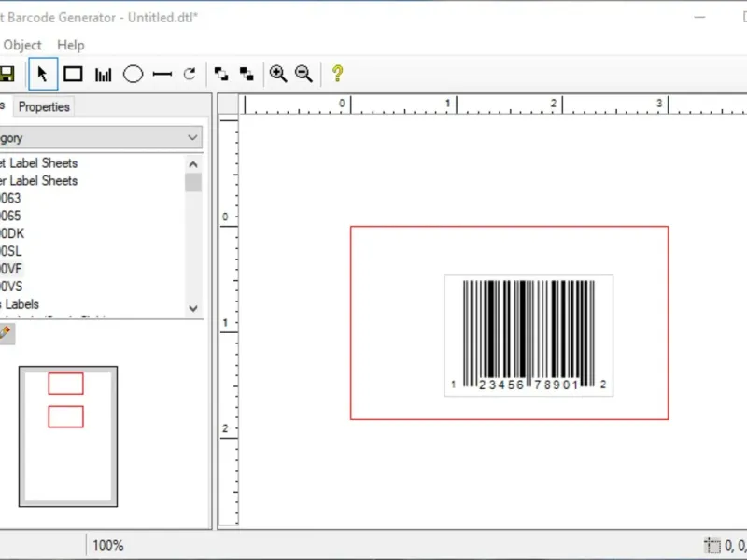The width and height of the screenshot is (747, 560).
Task: Select the first Label Sheets entry
Action: (38, 163)
